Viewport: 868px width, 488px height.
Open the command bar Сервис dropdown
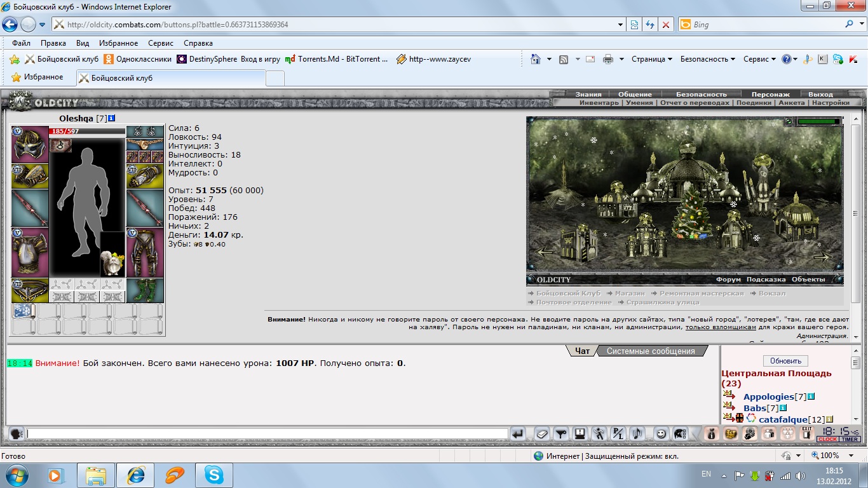tap(759, 59)
